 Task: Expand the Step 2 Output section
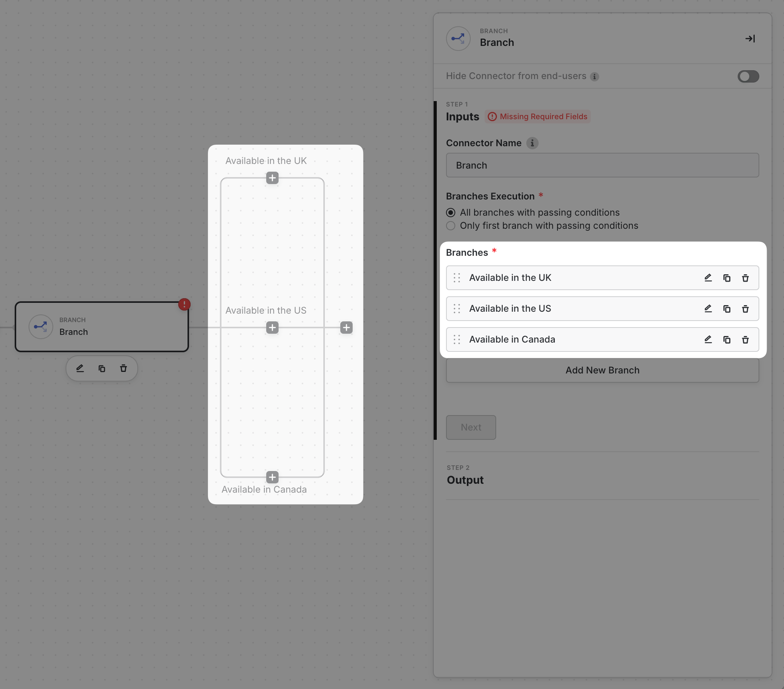pos(465,480)
